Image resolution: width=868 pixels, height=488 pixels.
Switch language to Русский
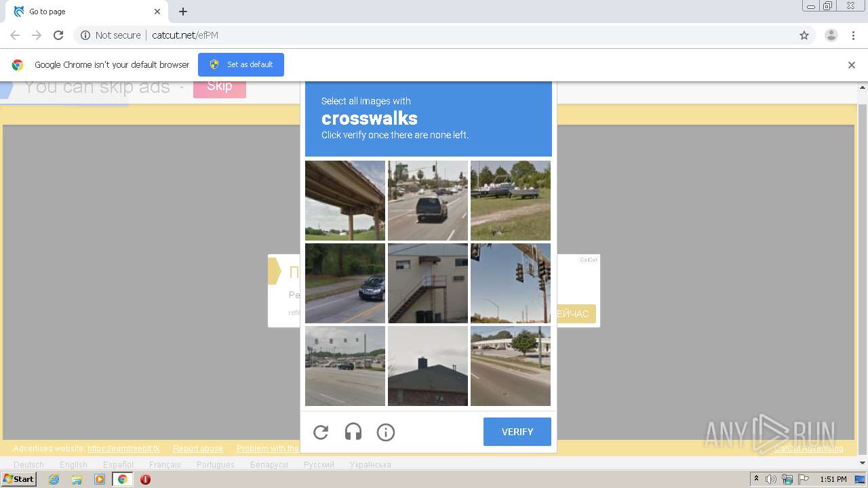[x=319, y=465]
